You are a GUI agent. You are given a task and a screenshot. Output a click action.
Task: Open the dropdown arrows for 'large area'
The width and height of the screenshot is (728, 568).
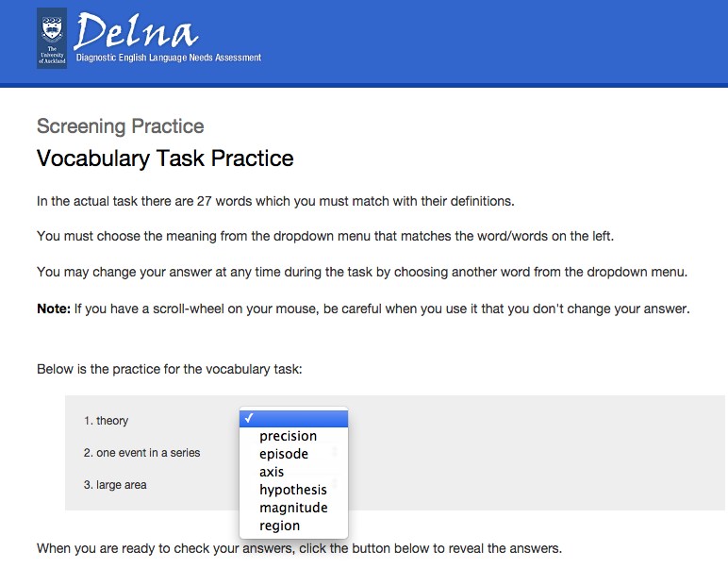click(x=335, y=483)
